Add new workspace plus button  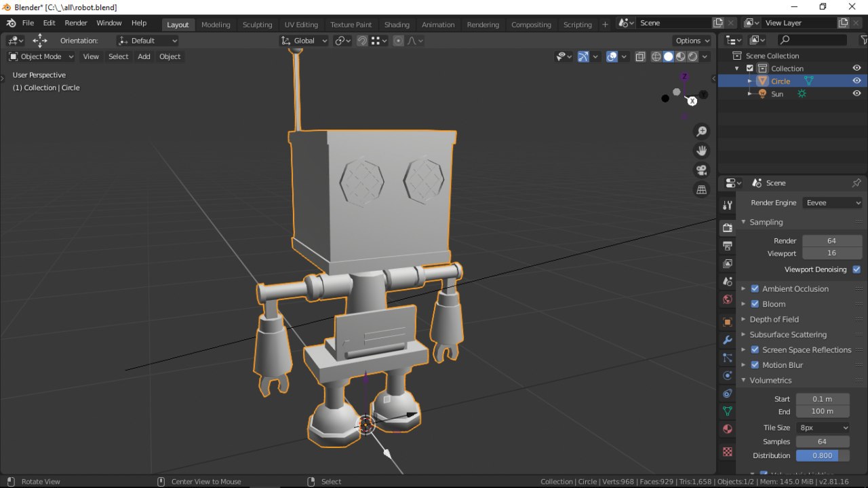coord(605,24)
